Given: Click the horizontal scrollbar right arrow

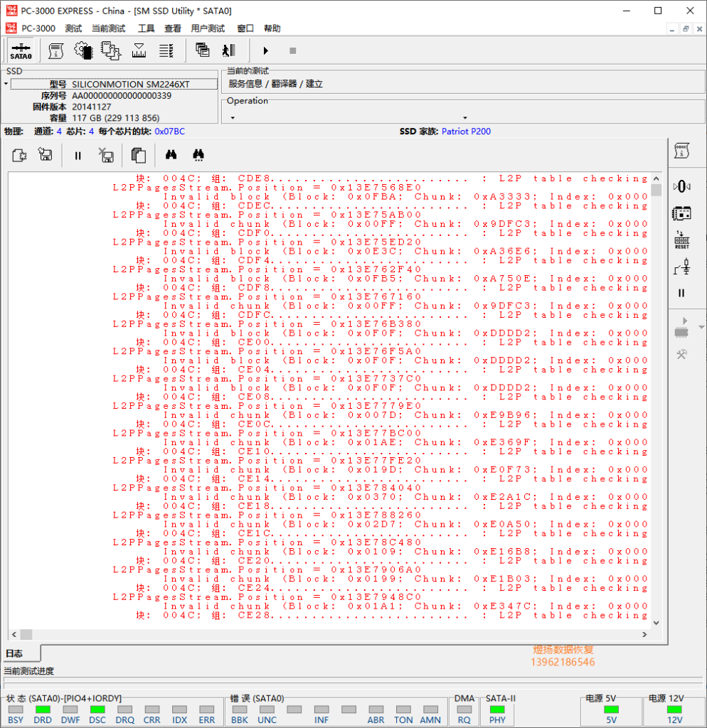Looking at the screenshot, I should [x=644, y=634].
